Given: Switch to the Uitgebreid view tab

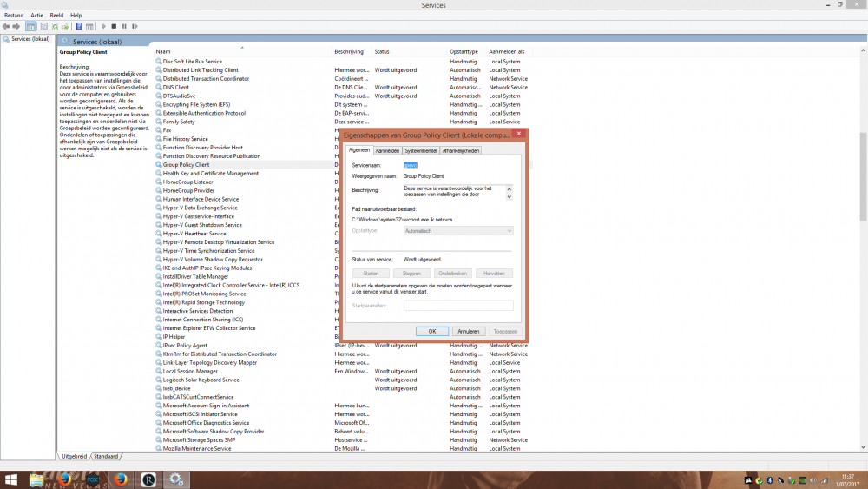Looking at the screenshot, I should [x=74, y=456].
